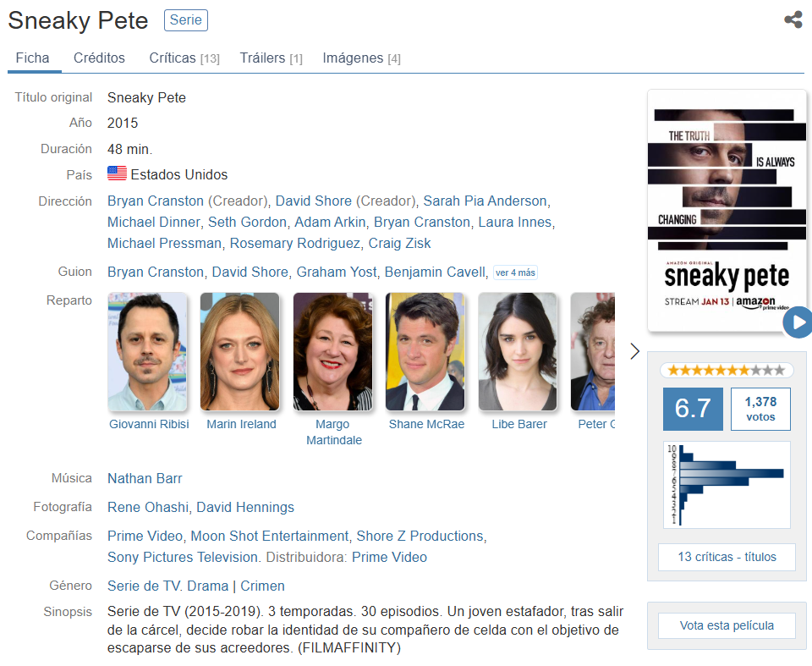812x666 pixels.
Task: Expand writers list with 'ver 4 más'
Action: 515,272
